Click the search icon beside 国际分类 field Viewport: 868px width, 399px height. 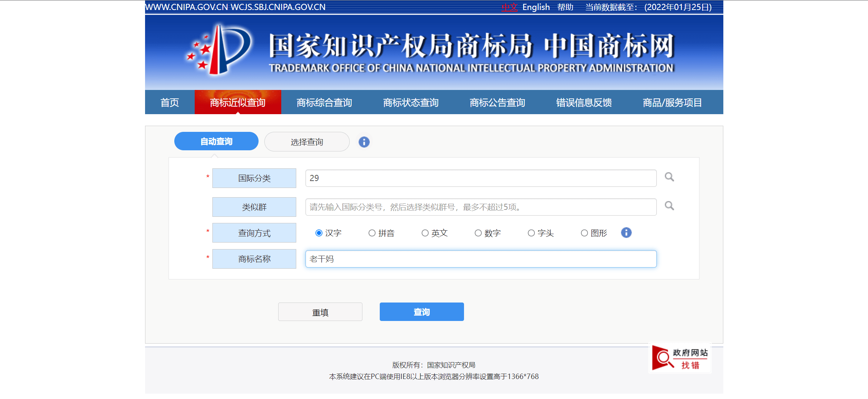(669, 177)
